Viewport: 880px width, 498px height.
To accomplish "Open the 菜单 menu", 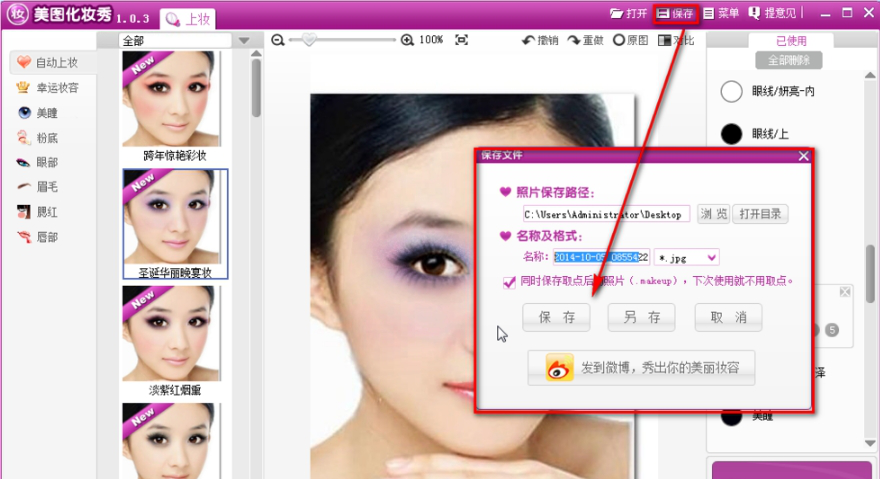I will click(721, 13).
